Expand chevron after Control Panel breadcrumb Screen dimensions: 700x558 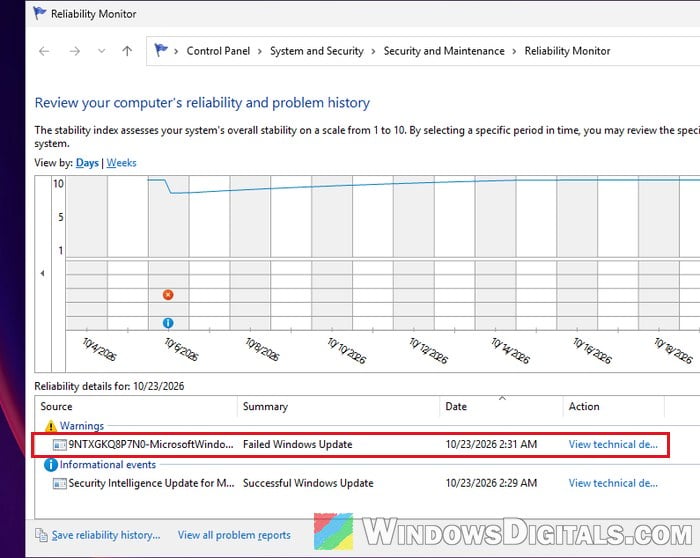point(260,52)
